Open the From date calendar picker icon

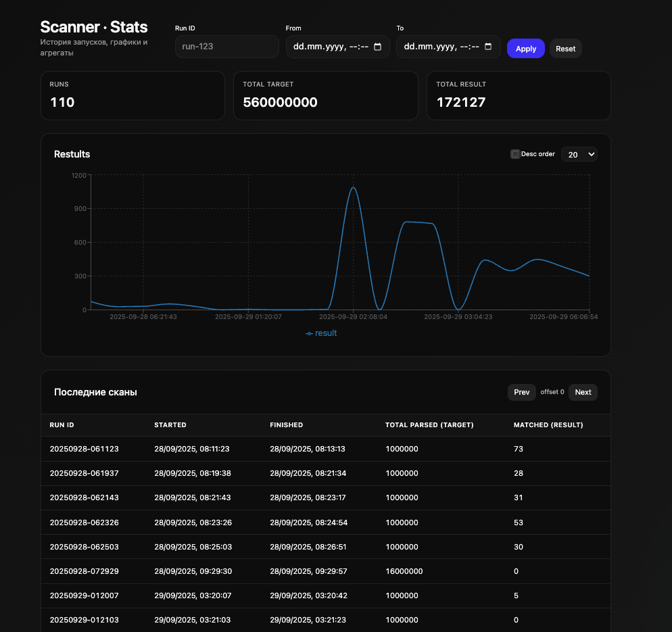(x=377, y=47)
